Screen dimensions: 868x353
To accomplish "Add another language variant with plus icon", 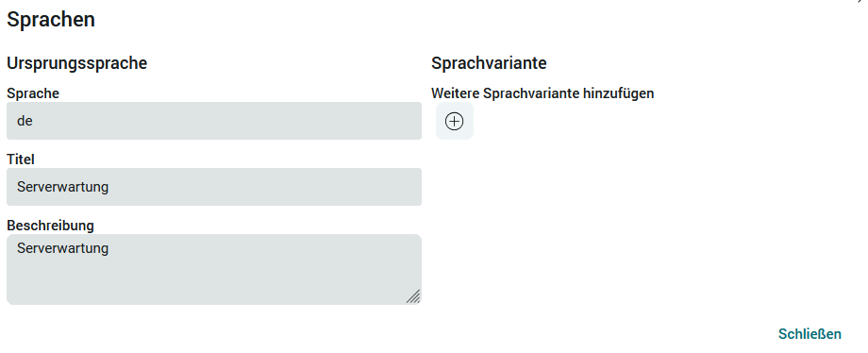I will pyautogui.click(x=455, y=121).
